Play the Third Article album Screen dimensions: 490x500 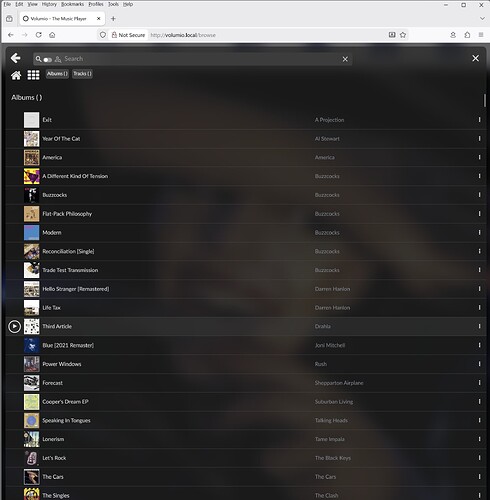pos(14,326)
